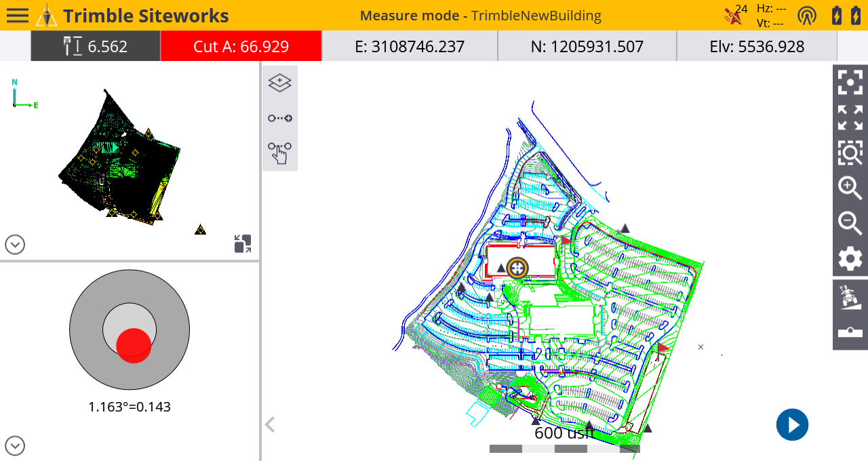Swap the 3D view with main map

point(243,244)
